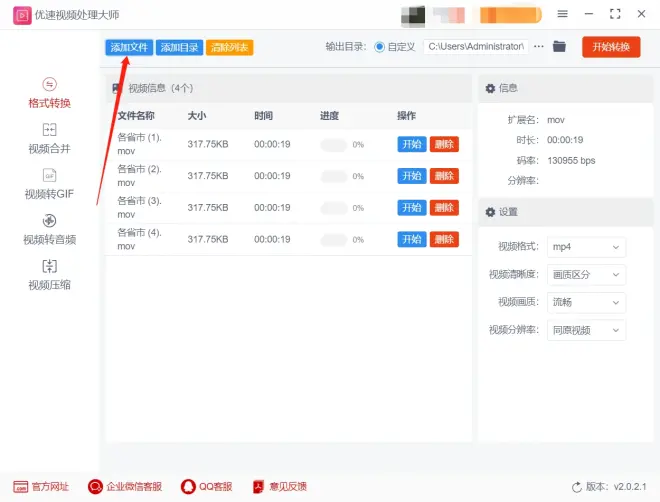Click the 信息 gear icon
This screenshot has height=502, width=660.
click(490, 88)
